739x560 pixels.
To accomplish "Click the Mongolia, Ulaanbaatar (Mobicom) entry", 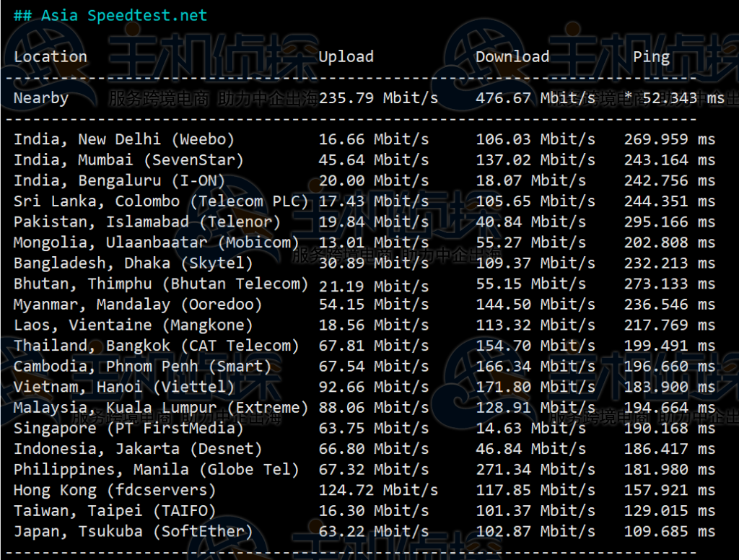I will click(156, 242).
